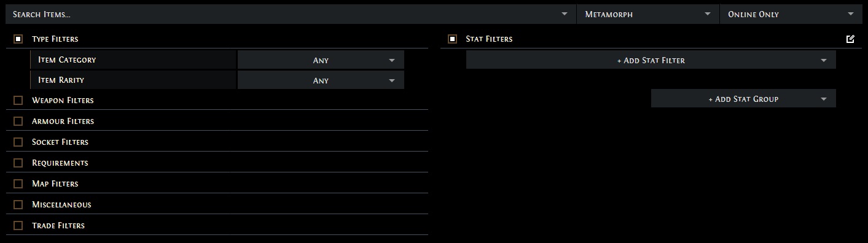This screenshot has height=243, width=868.
Task: Open the Item Rarity dropdown
Action: click(x=321, y=80)
